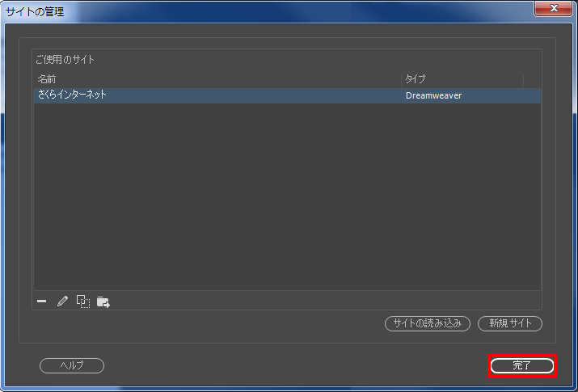Image resolution: width=578 pixels, height=392 pixels.
Task: Click empty area of the site list
Action: click(288, 197)
